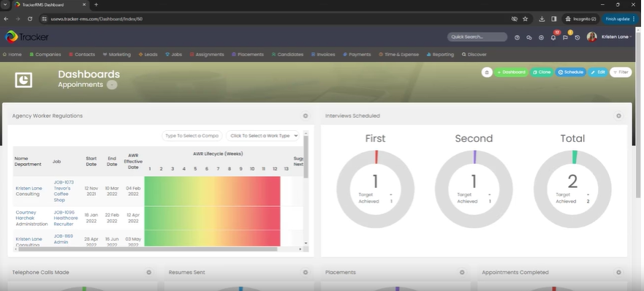The image size is (644, 291).
Task: Open the Appointments dashboard selector dropdown
Action: 112,85
